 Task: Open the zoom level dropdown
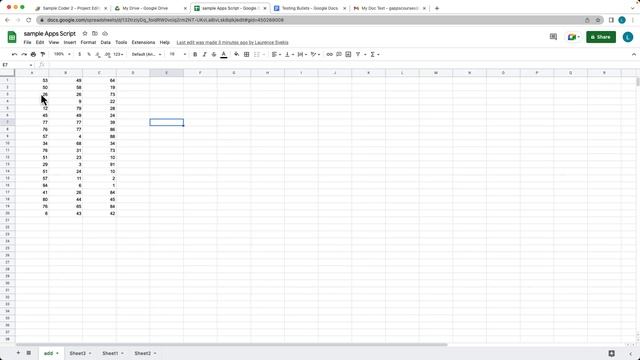pos(62,54)
